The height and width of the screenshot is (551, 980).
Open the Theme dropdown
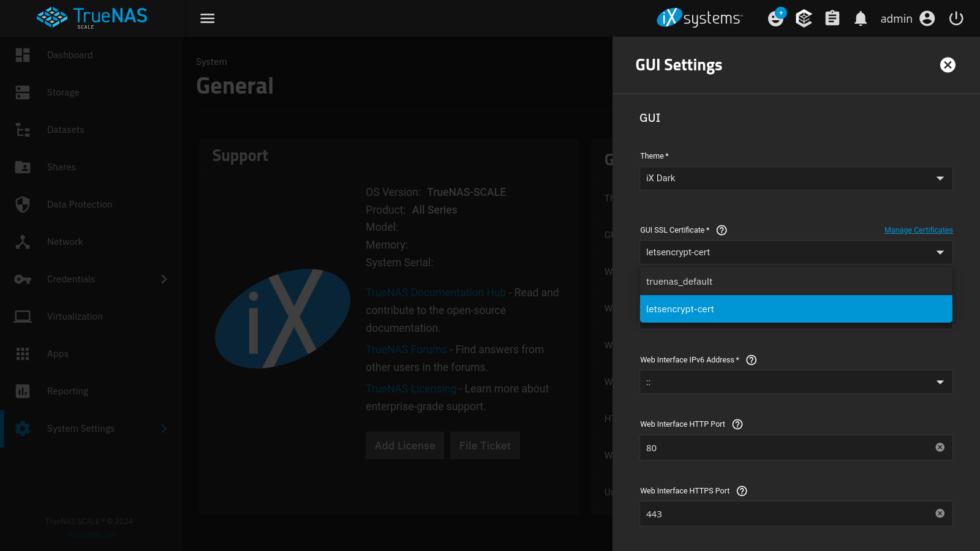795,178
